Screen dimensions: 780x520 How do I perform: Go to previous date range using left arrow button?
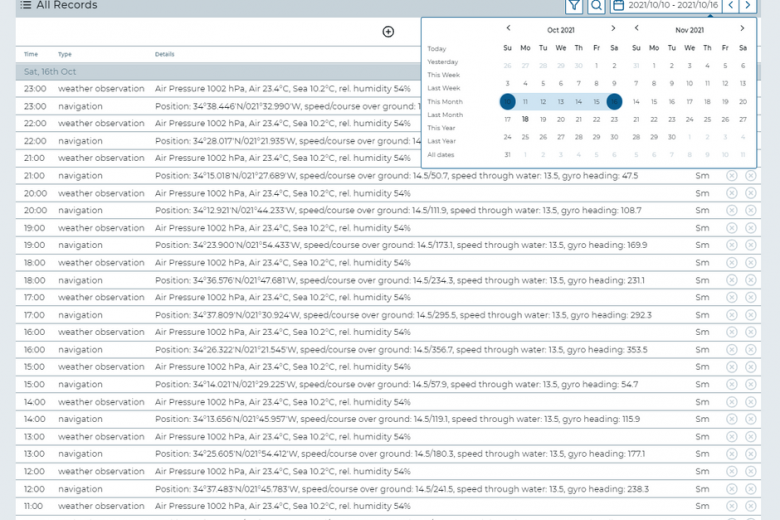coord(731,5)
